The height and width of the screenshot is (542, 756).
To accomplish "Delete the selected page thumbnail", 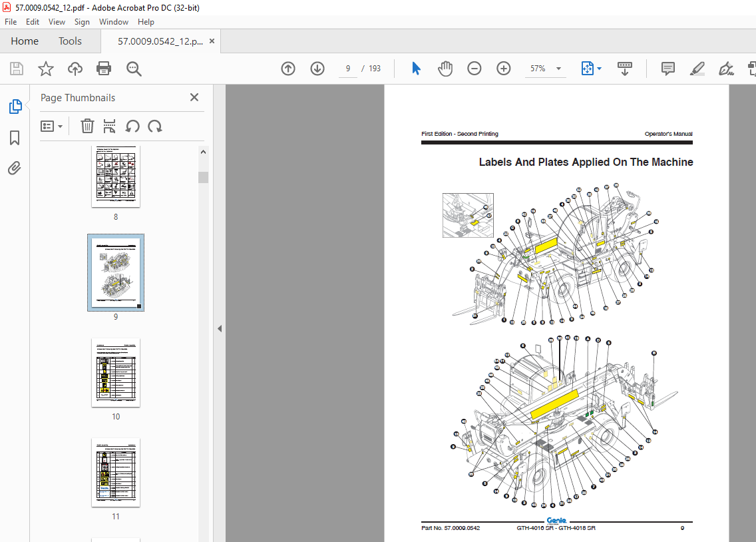I will [87, 127].
